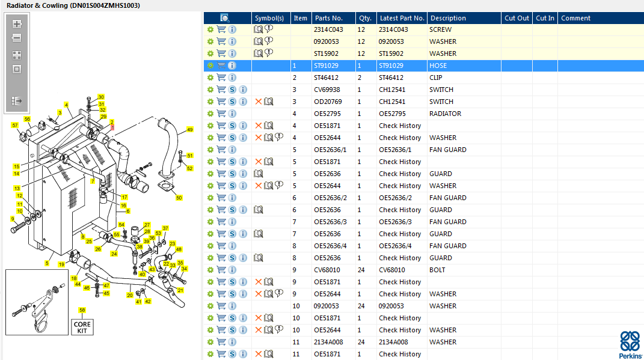Select callout 50 in the diagram
Image resolution: width=644 pixels, height=360 pixels.
[x=179, y=198]
